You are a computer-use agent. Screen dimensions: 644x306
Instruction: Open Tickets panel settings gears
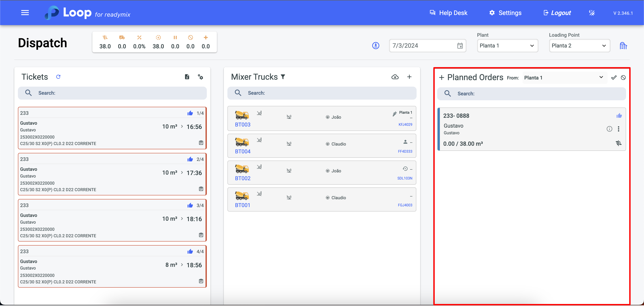pos(200,77)
